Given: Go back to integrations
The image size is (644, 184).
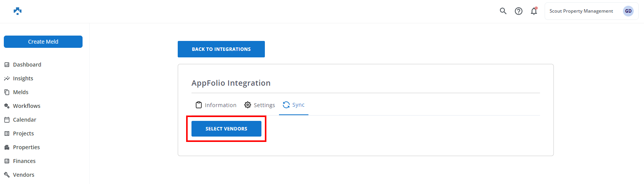Looking at the screenshot, I should (221, 49).
